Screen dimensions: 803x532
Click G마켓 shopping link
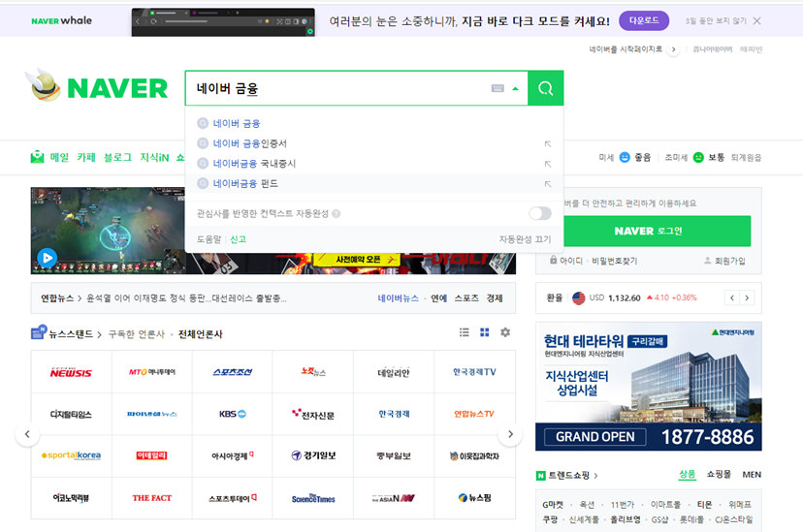tap(553, 505)
